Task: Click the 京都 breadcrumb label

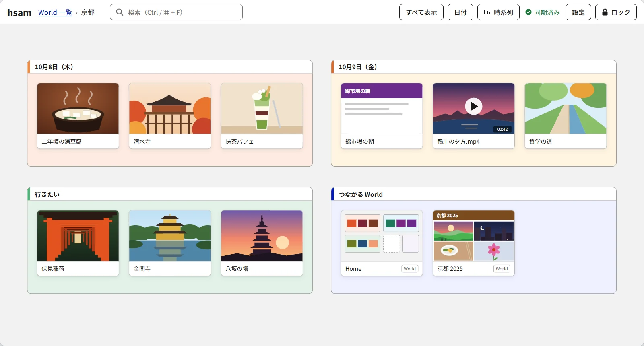Action: 88,12
